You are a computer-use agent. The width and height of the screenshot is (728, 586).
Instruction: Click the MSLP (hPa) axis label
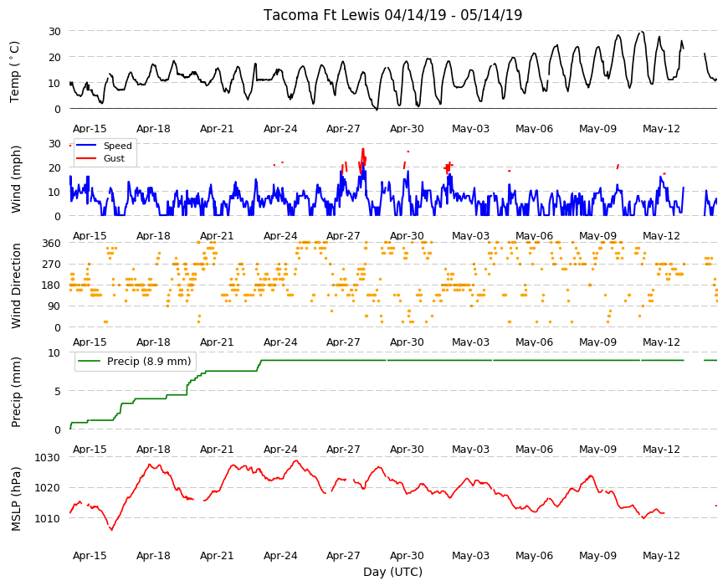16,498
